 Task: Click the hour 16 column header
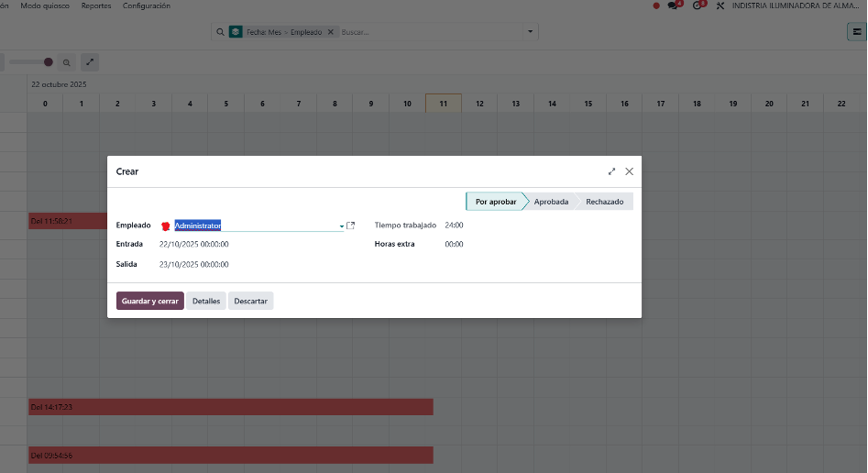[x=624, y=104]
